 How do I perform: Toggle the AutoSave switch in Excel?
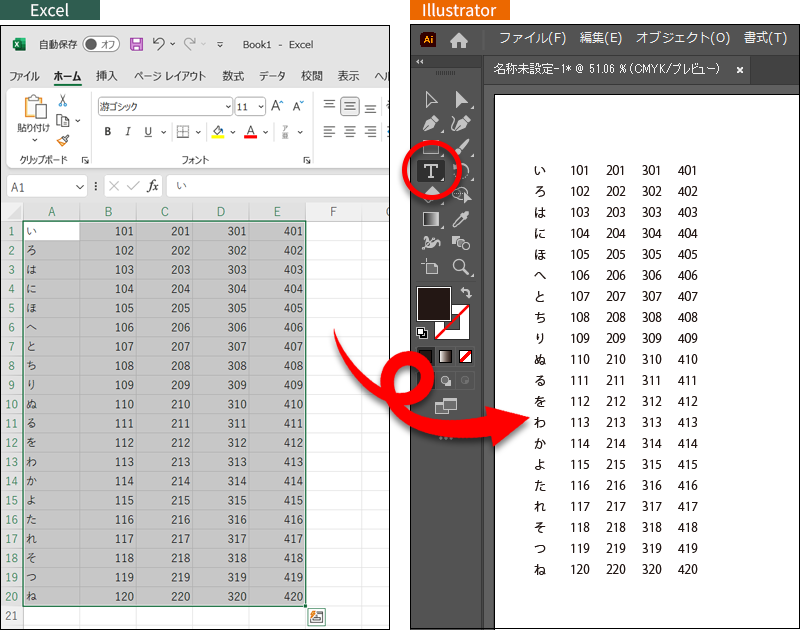click(101, 45)
